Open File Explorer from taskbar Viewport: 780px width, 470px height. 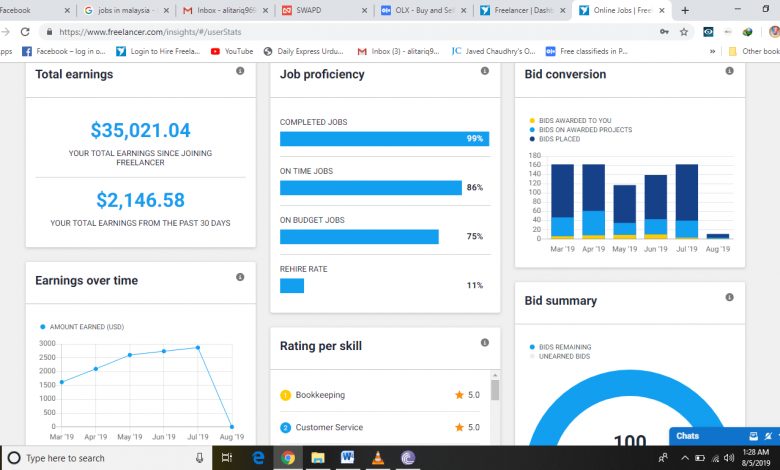[x=317, y=458]
